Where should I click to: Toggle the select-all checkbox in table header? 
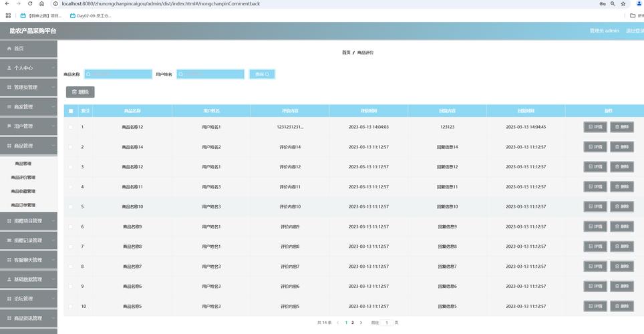point(71,111)
